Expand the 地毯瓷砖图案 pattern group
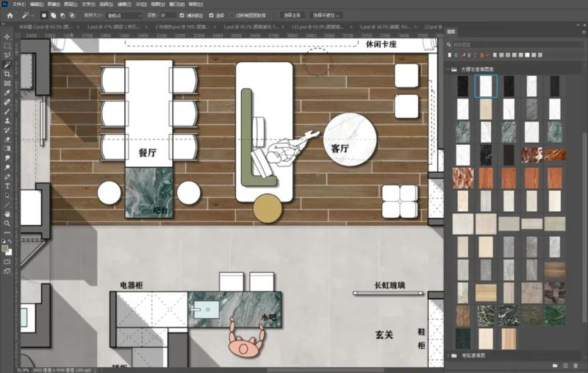The width and height of the screenshot is (588, 373). [448, 355]
